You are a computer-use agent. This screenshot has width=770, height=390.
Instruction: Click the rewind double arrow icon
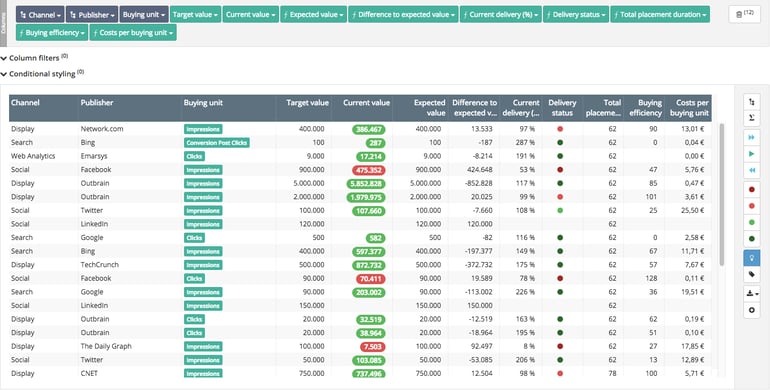click(752, 170)
